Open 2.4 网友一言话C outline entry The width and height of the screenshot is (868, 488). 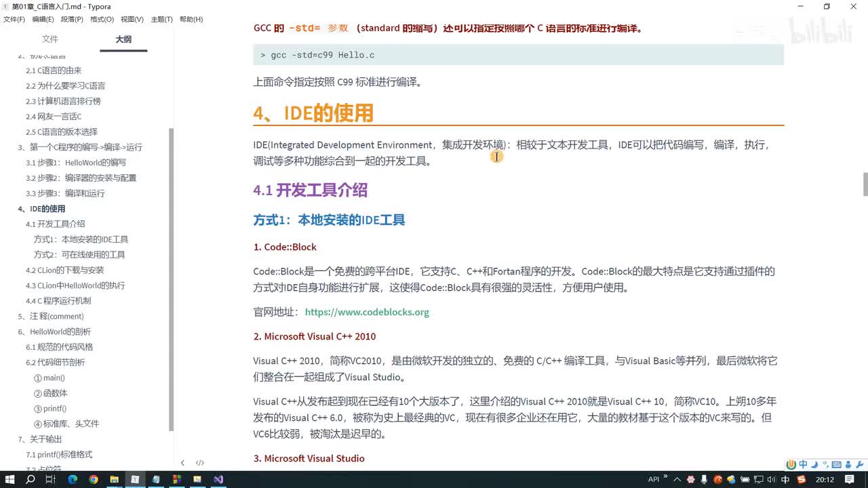pos(54,117)
